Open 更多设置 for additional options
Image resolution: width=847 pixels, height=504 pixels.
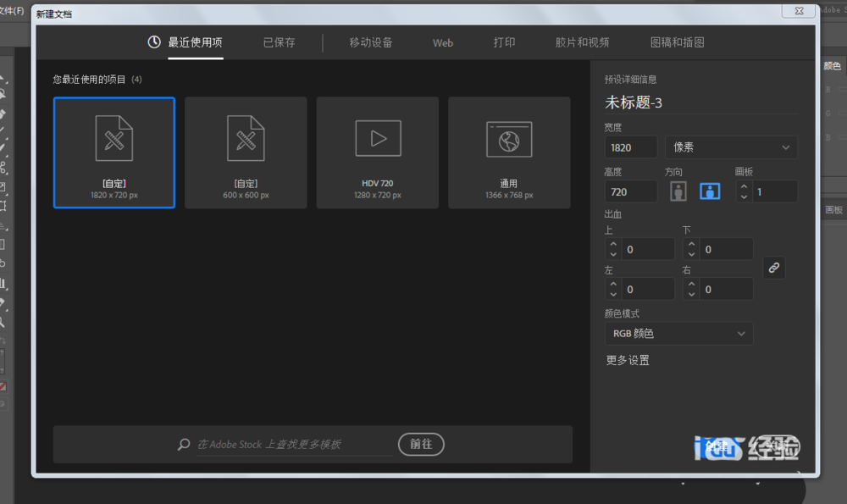click(x=628, y=359)
